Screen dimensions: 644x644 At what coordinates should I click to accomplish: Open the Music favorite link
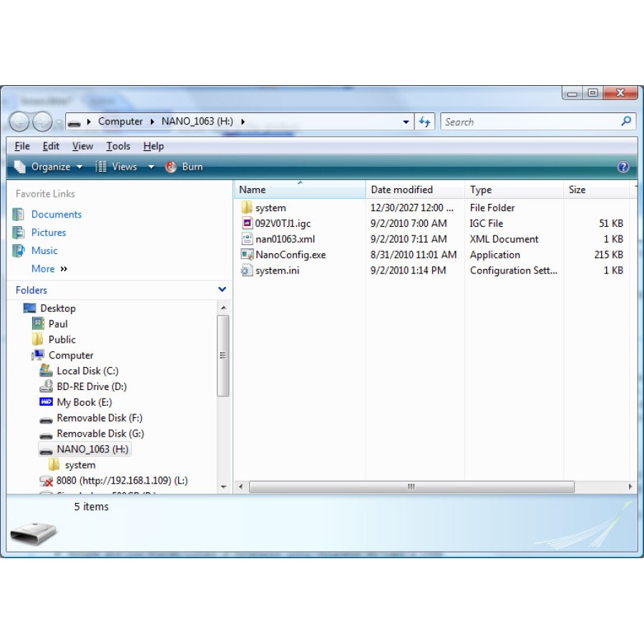pos(44,250)
